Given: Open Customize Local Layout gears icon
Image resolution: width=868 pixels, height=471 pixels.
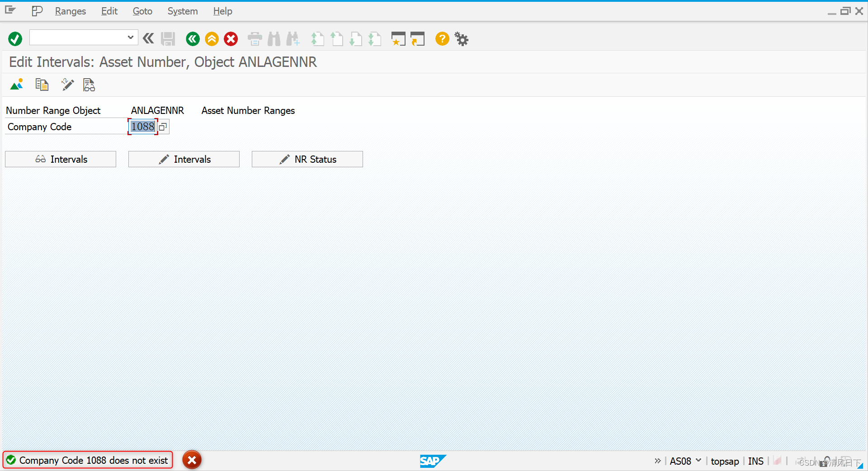Looking at the screenshot, I should coord(462,39).
